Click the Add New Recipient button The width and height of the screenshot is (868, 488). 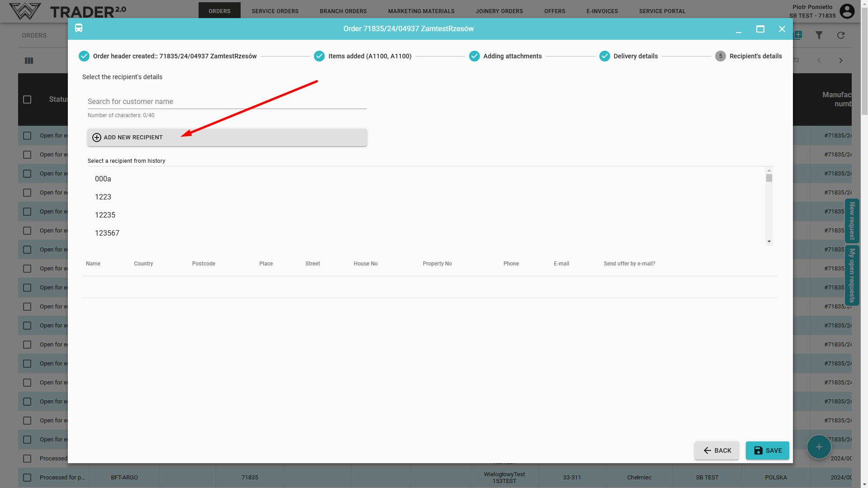pyautogui.click(x=227, y=137)
